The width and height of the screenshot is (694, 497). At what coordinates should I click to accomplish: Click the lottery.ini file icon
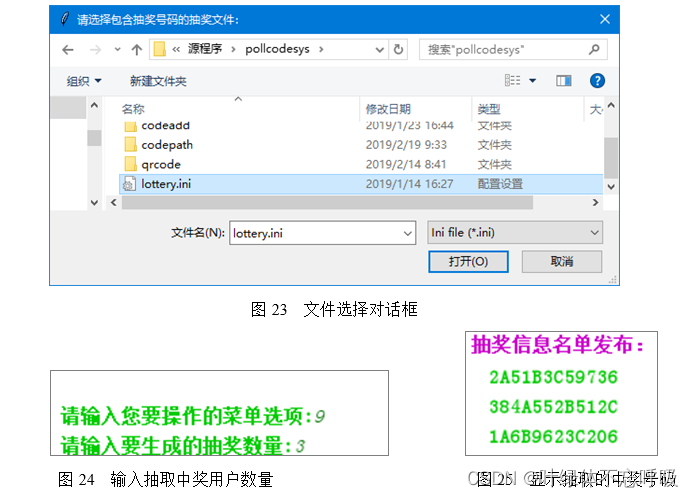pos(129,184)
